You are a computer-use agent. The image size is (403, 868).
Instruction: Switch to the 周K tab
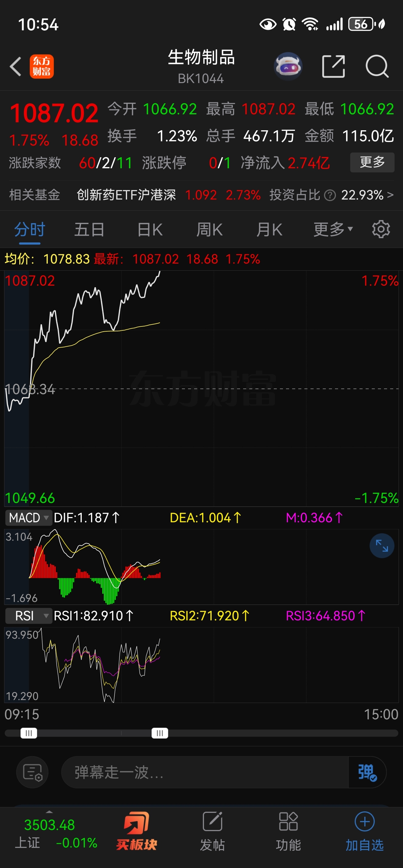click(x=209, y=230)
